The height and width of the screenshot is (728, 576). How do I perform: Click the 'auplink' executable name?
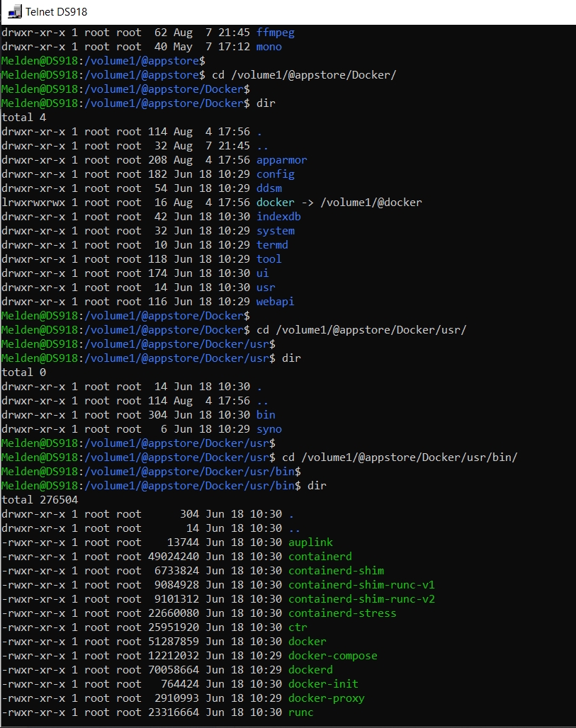click(311, 542)
